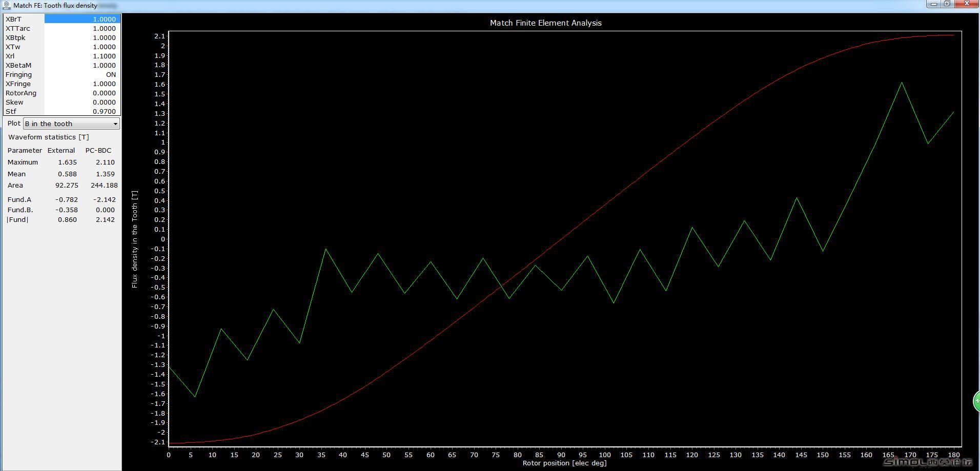Click the Fringing parameter label
The image size is (980, 471).
(x=18, y=74)
